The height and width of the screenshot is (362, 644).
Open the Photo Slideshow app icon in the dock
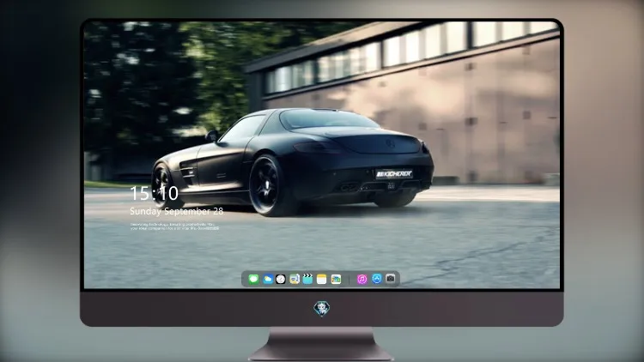tap(336, 279)
